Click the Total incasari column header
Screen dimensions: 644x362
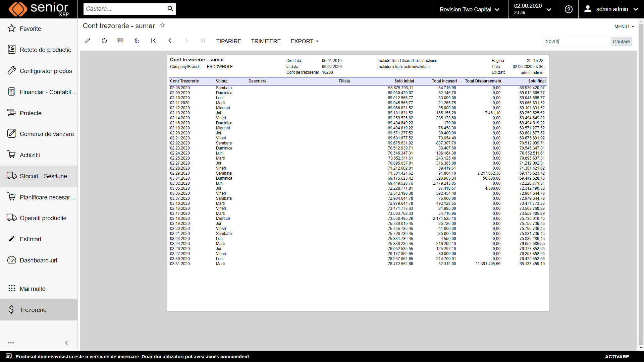coord(444,81)
